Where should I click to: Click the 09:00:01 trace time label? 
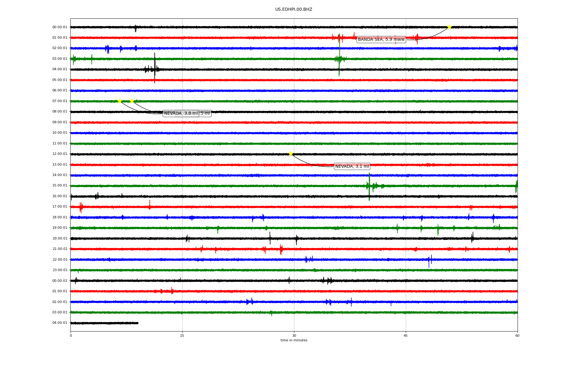(x=60, y=122)
